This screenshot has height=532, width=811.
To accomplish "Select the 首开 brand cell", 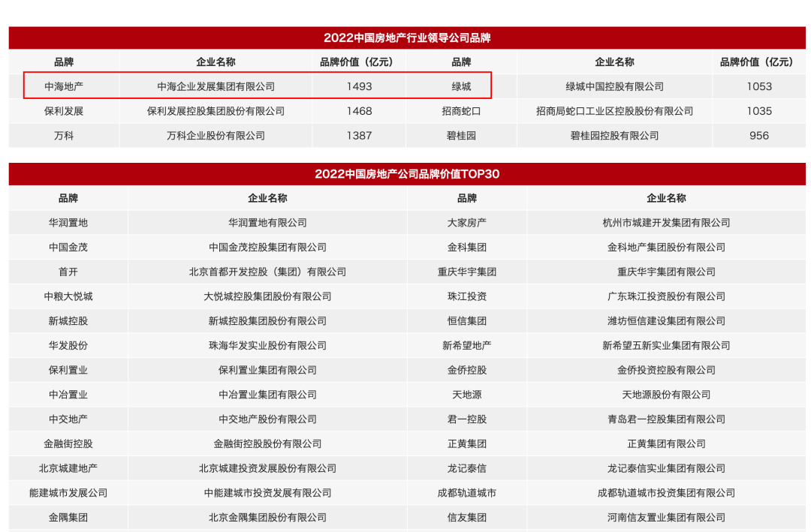I will point(68,272).
